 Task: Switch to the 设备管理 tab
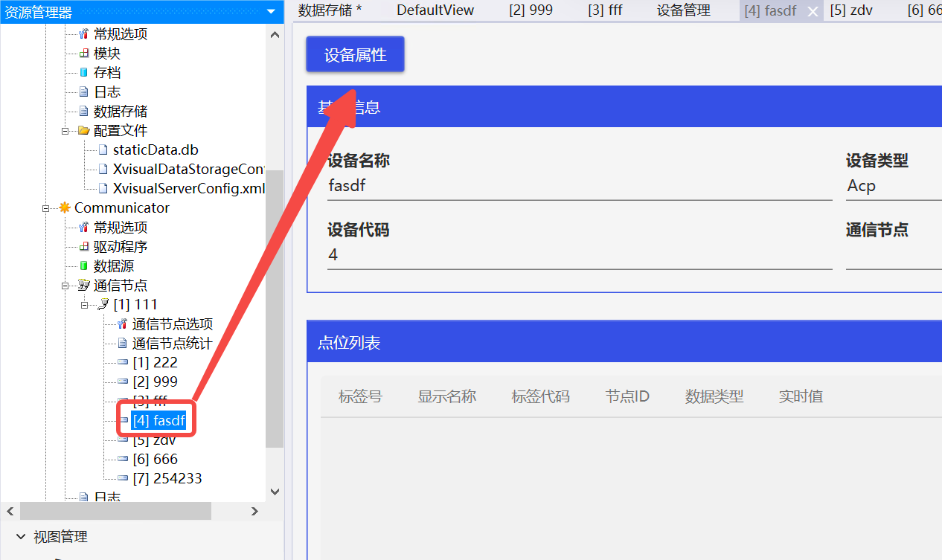684,10
